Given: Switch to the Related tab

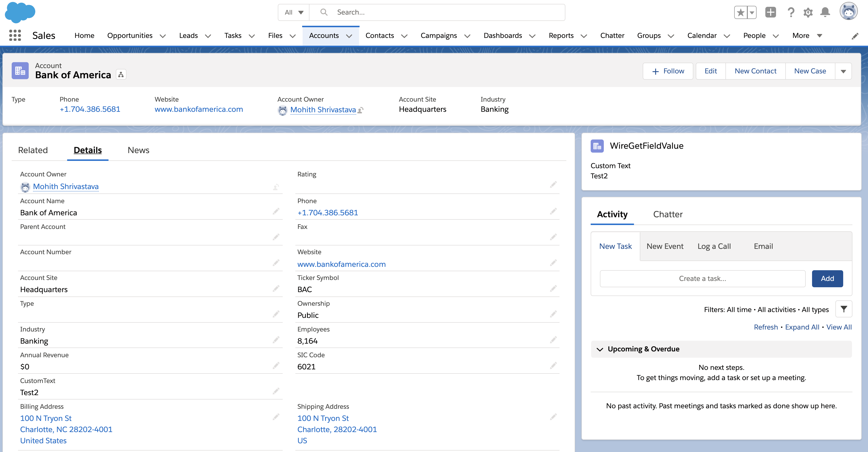Looking at the screenshot, I should click(x=33, y=150).
